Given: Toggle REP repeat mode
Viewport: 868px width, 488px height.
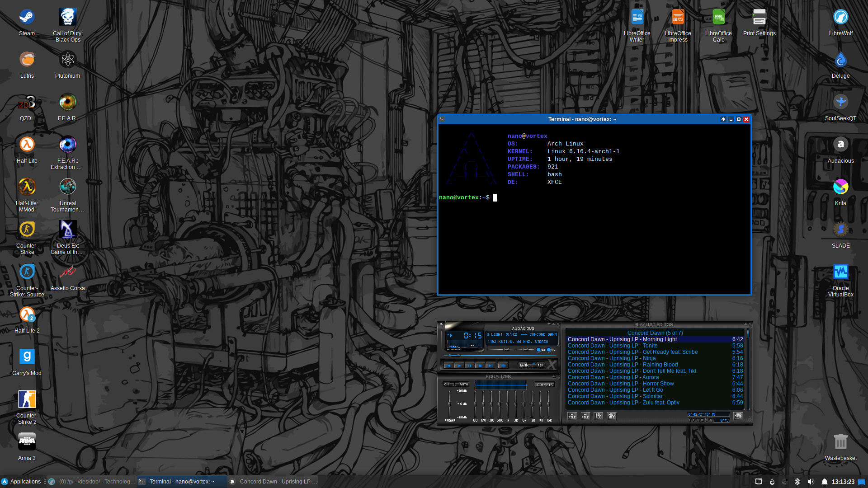Looking at the screenshot, I should click(539, 365).
